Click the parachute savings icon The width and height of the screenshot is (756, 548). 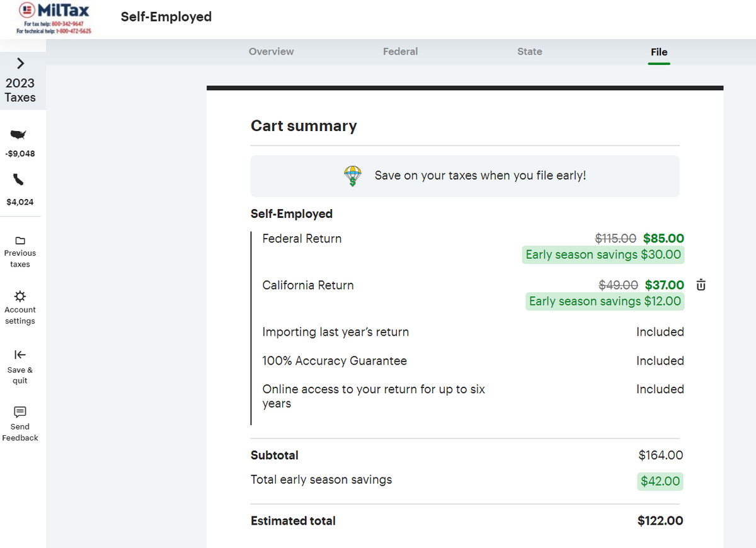tap(353, 176)
